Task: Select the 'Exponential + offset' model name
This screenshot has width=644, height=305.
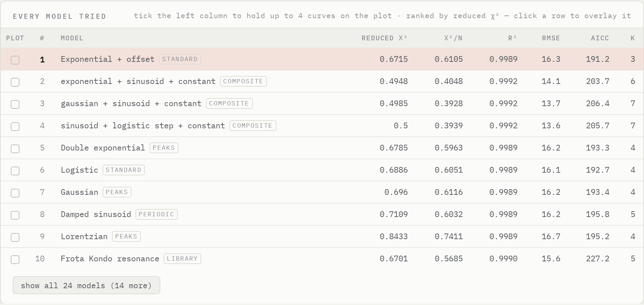Action: tap(108, 59)
